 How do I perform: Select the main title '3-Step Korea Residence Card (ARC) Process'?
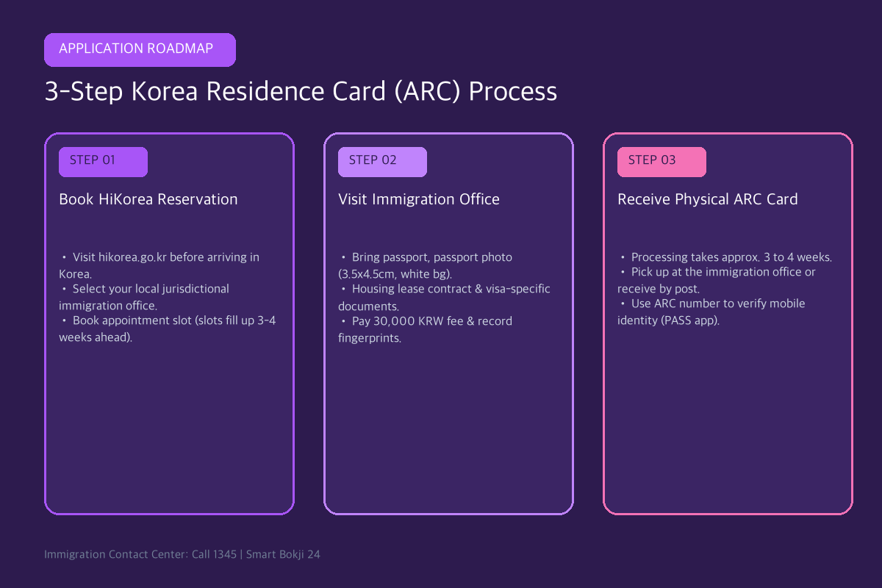click(x=301, y=92)
